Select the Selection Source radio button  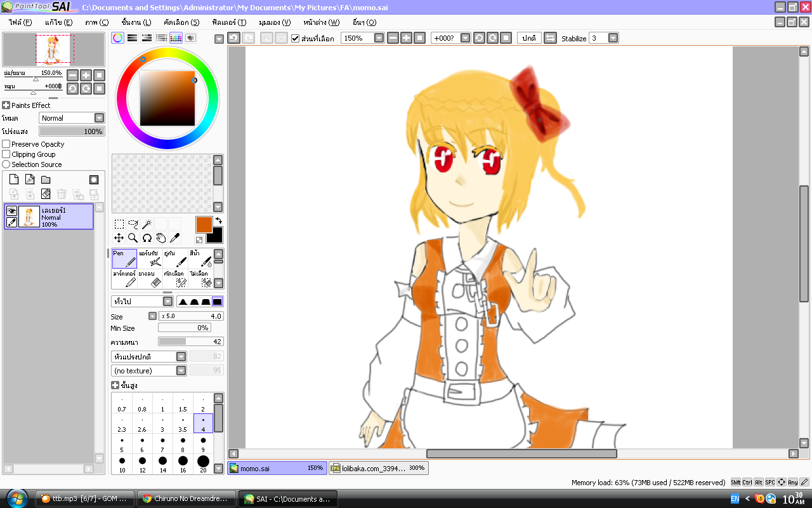pos(6,164)
